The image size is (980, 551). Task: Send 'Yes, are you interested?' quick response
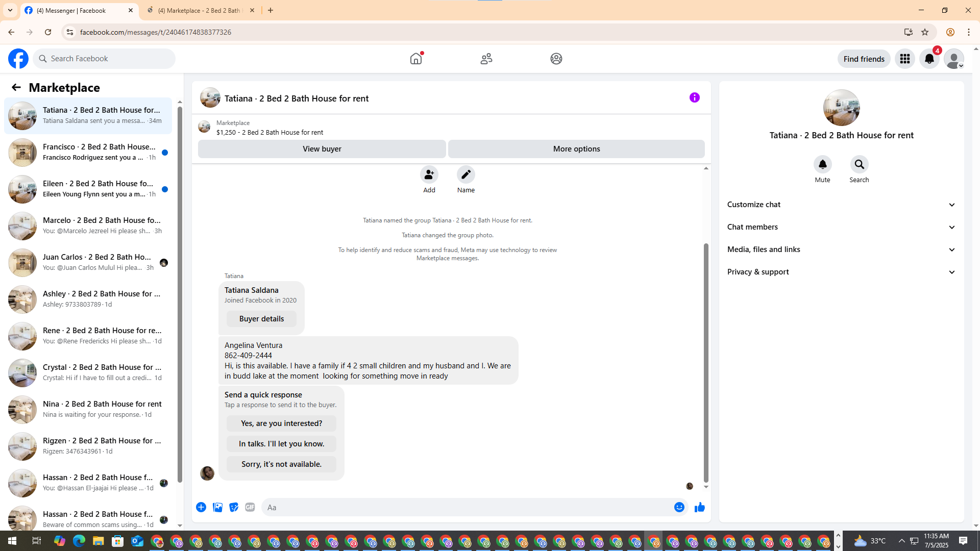pyautogui.click(x=281, y=423)
